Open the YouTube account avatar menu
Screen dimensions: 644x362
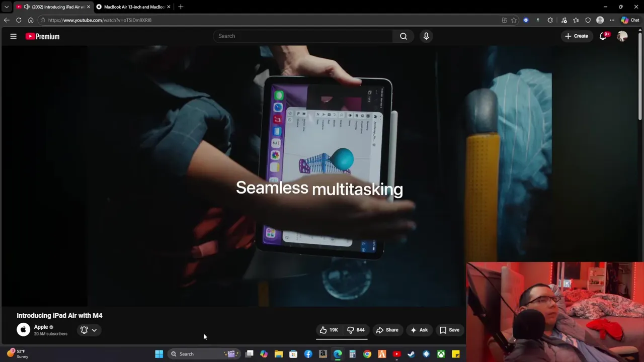(x=622, y=36)
